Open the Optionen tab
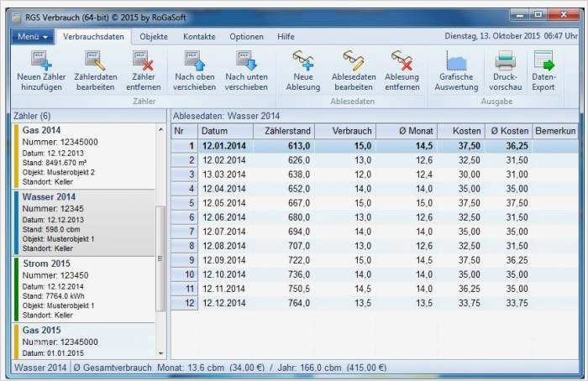This screenshot has width=588, height=381. 246,37
